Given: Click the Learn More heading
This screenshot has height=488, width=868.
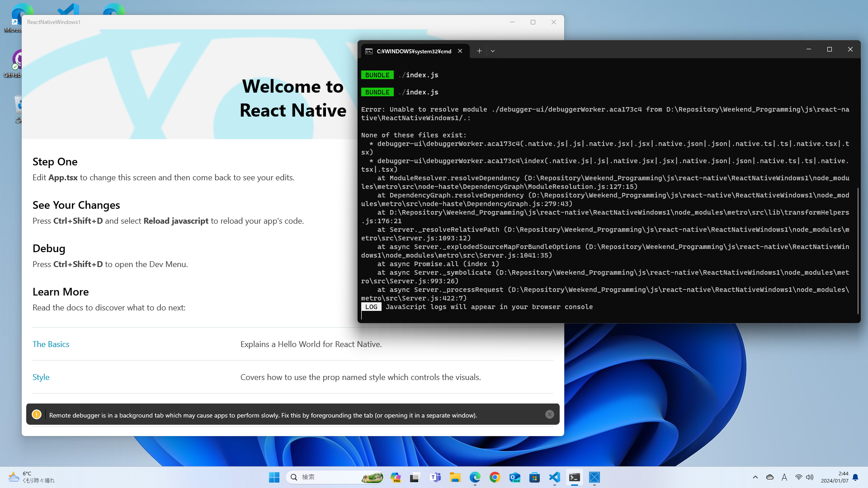Looking at the screenshot, I should coord(61,292).
